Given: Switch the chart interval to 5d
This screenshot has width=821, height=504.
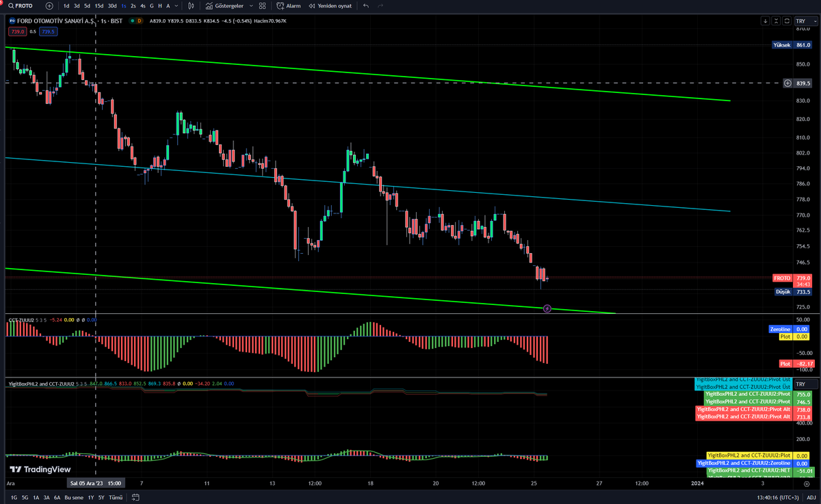Looking at the screenshot, I should tap(87, 5).
